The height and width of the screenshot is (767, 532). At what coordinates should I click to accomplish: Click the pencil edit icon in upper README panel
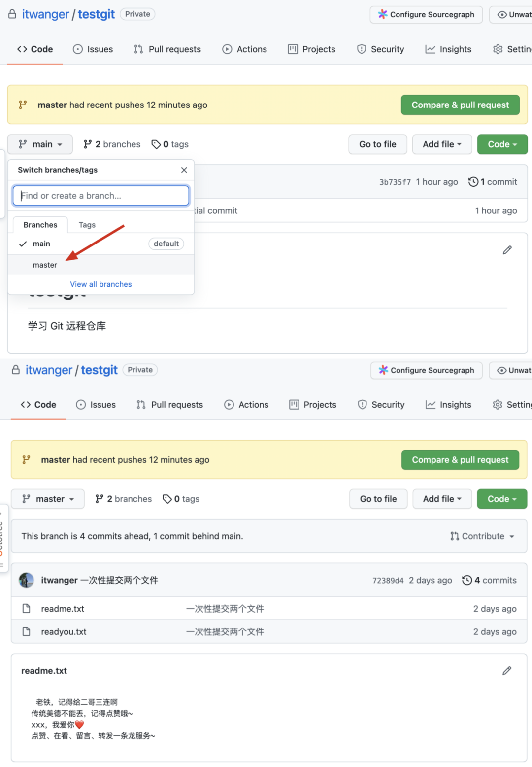click(x=507, y=250)
